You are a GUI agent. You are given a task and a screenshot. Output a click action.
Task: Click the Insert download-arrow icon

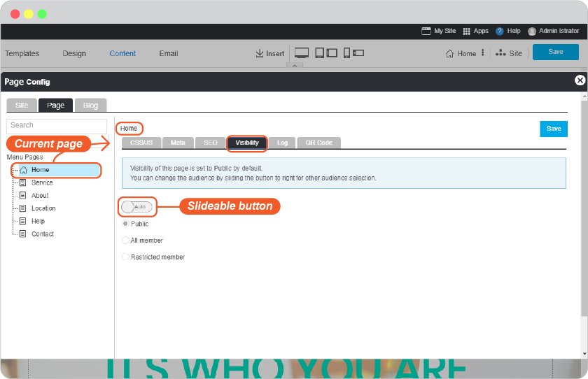click(x=260, y=53)
